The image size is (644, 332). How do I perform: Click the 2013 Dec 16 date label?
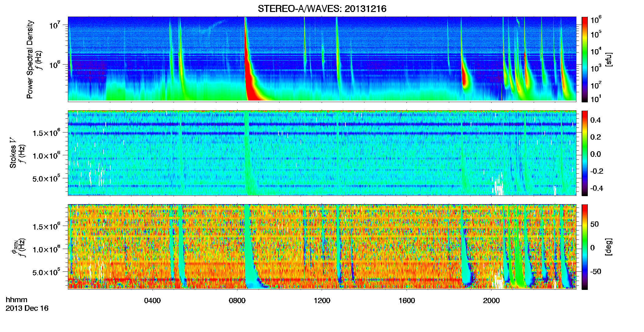click(27, 308)
